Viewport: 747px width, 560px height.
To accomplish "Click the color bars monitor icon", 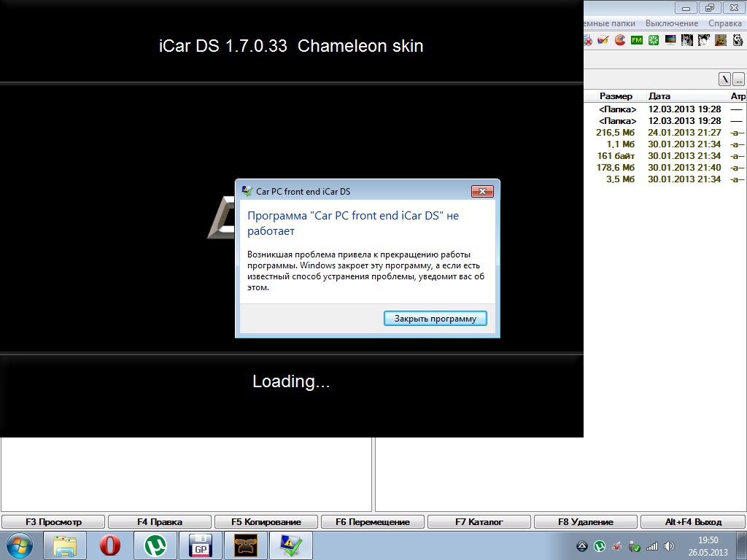I will [670, 40].
